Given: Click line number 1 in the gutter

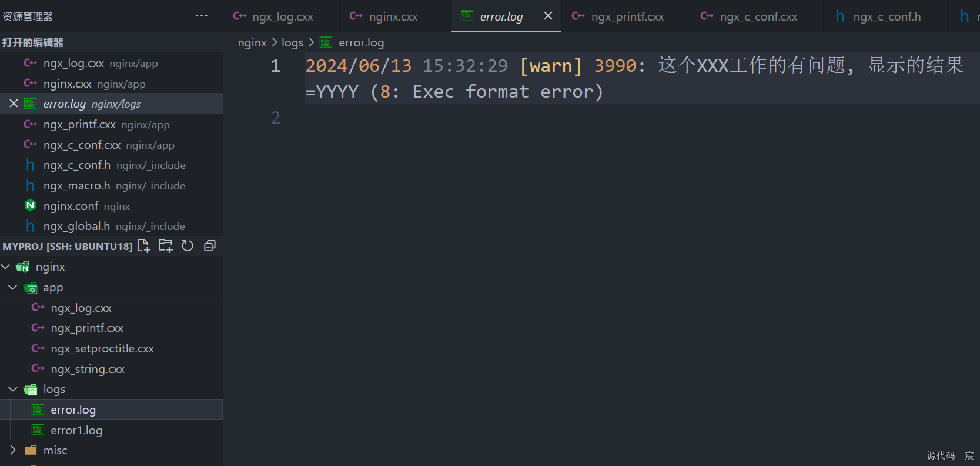Looking at the screenshot, I should (275, 66).
